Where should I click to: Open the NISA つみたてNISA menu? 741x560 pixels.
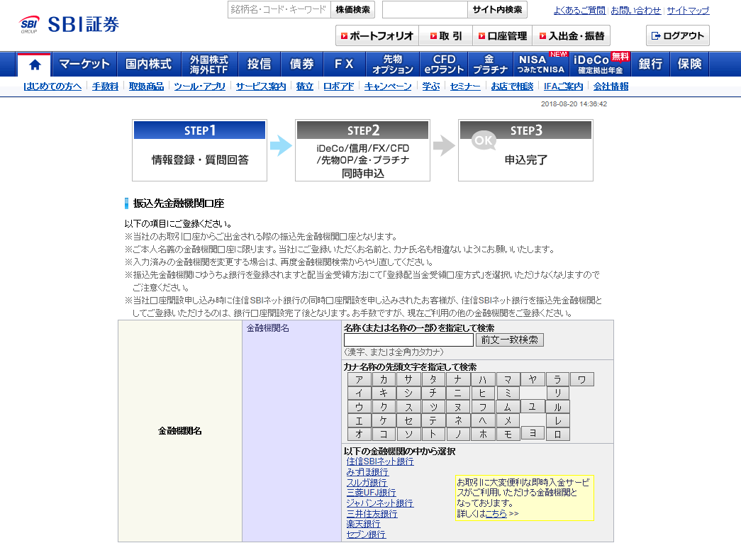(541, 65)
